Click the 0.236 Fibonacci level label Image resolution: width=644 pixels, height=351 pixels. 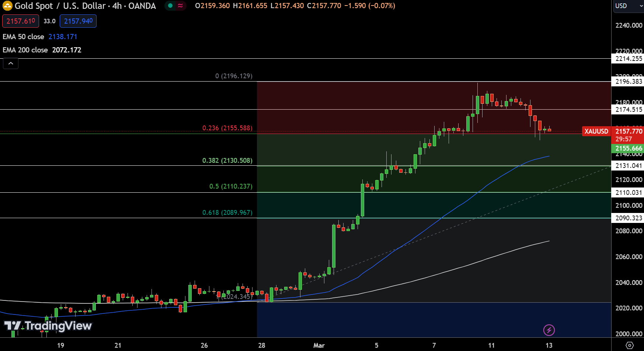click(227, 128)
